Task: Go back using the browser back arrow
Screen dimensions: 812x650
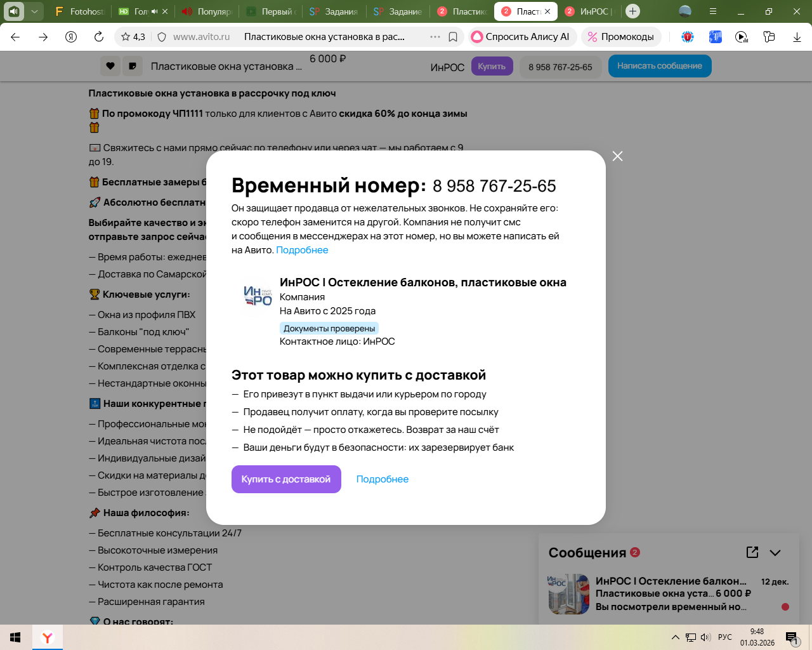Action: (15, 37)
